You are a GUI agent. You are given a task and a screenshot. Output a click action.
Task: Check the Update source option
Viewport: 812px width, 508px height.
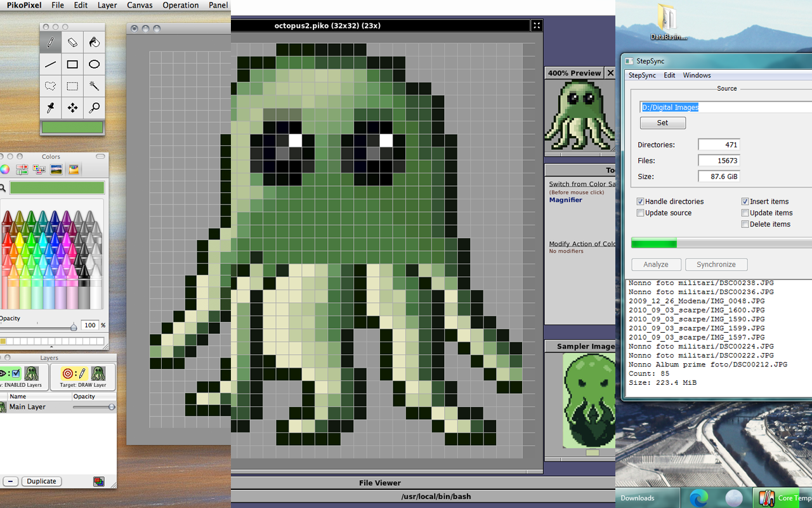[x=641, y=213]
